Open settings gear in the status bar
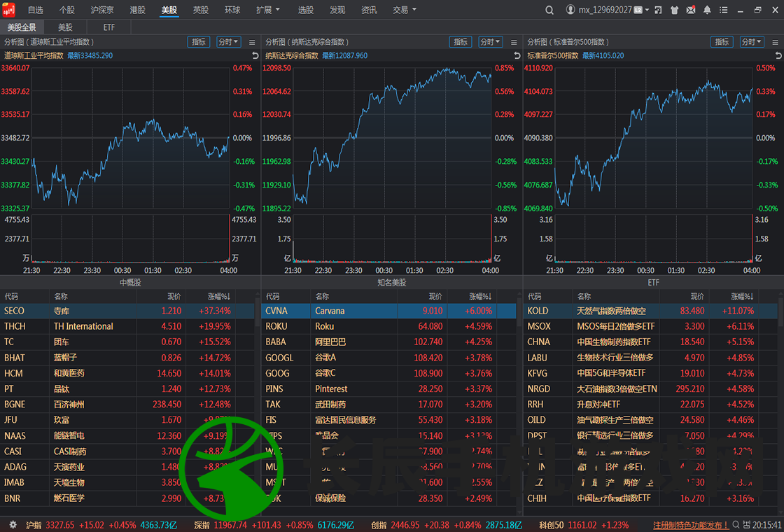 coord(13,525)
